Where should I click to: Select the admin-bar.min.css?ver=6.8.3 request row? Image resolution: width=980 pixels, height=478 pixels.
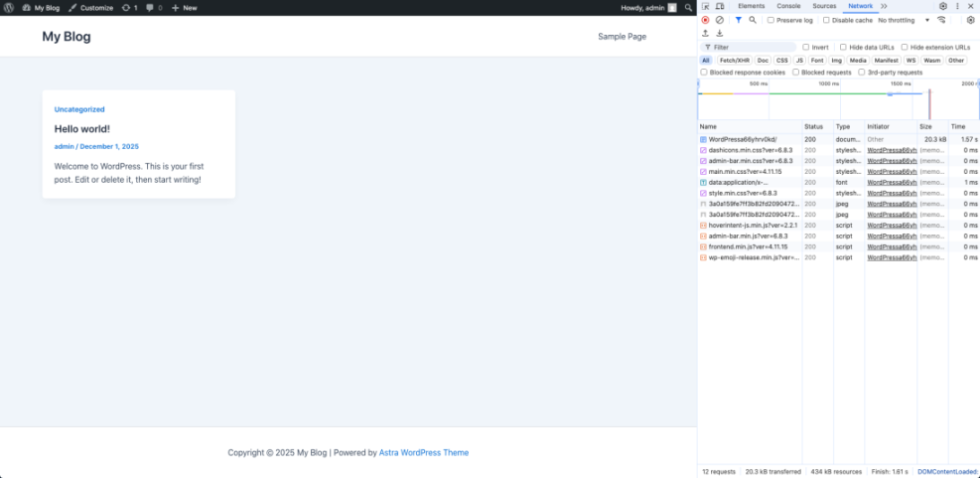[839, 161]
